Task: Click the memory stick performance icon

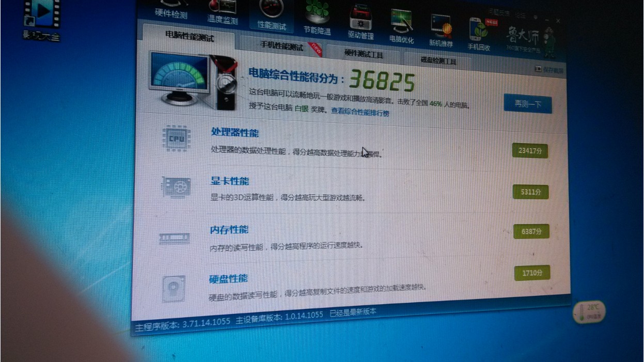Action: [x=175, y=238]
